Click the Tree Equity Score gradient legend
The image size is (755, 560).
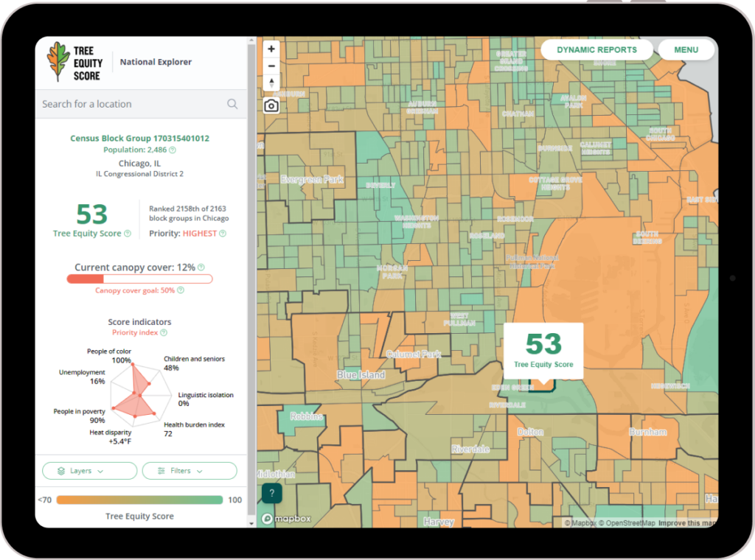tap(140, 500)
